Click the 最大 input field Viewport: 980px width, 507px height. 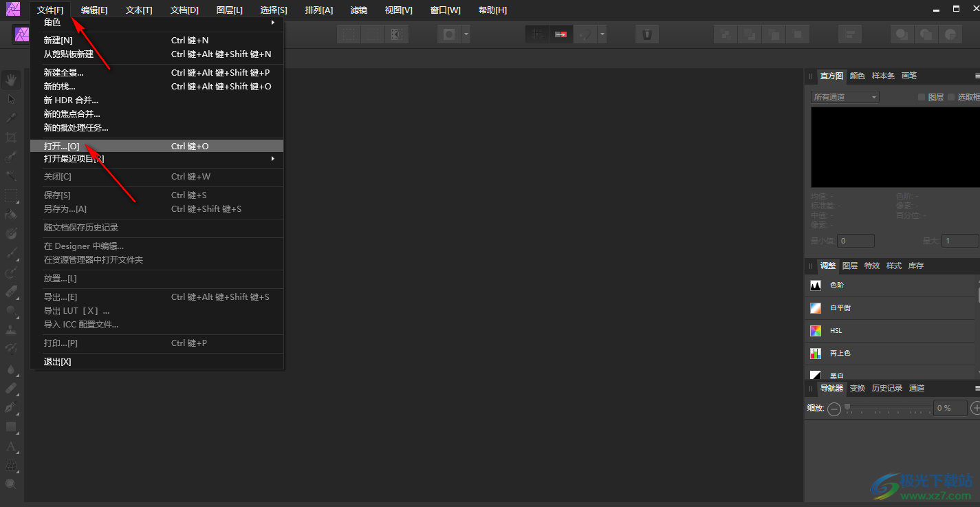(x=961, y=241)
